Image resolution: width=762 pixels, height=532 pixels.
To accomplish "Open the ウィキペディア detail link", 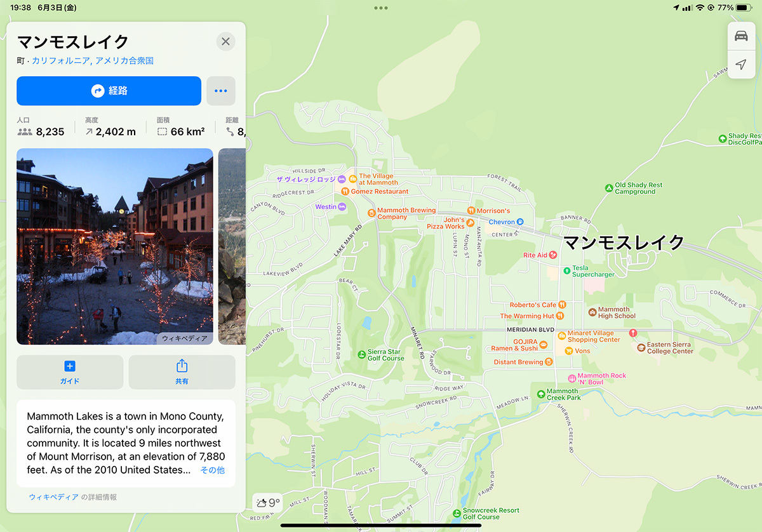I will tap(54, 497).
